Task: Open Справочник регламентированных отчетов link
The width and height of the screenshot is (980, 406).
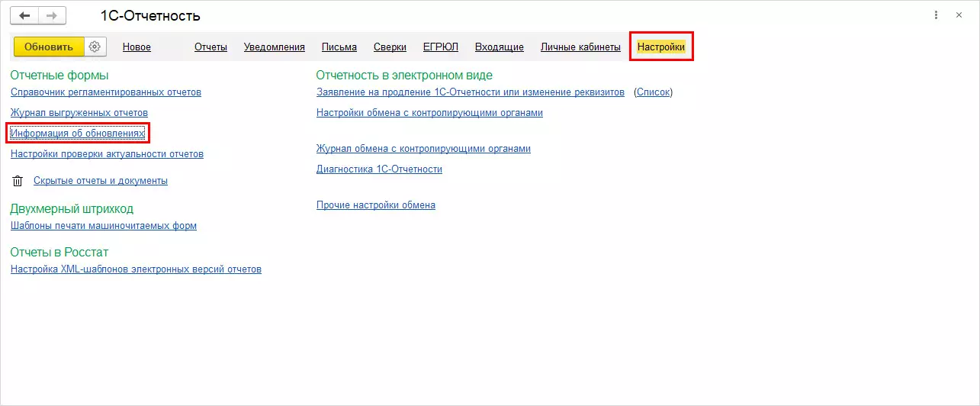Action: (106, 92)
